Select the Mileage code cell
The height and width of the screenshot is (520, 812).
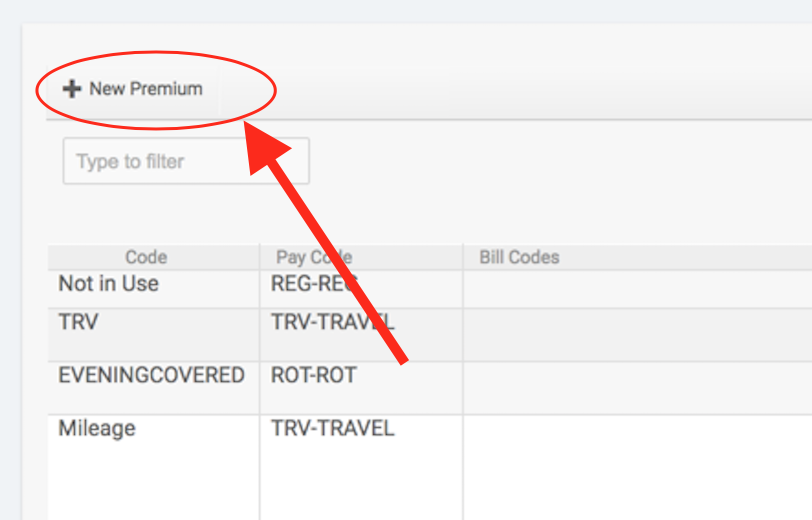pos(97,429)
